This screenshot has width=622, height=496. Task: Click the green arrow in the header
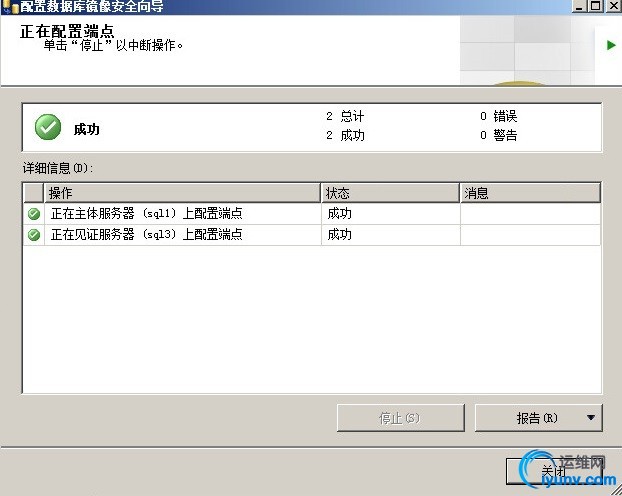pyautogui.click(x=611, y=45)
